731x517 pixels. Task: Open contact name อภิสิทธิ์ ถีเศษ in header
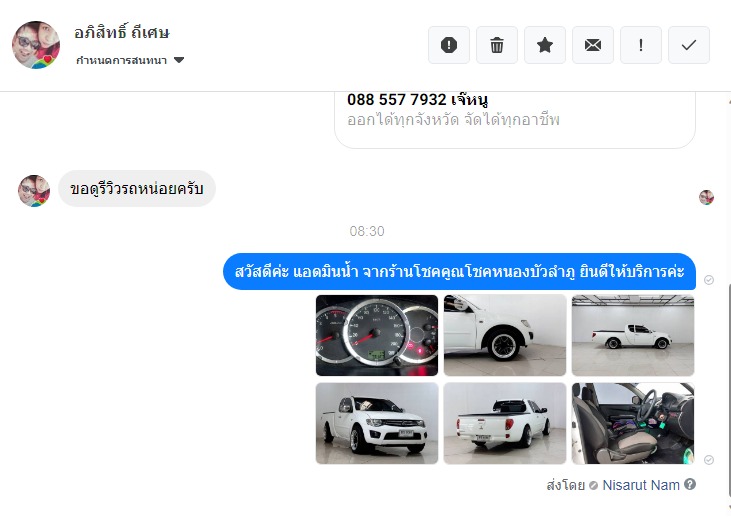coord(122,33)
